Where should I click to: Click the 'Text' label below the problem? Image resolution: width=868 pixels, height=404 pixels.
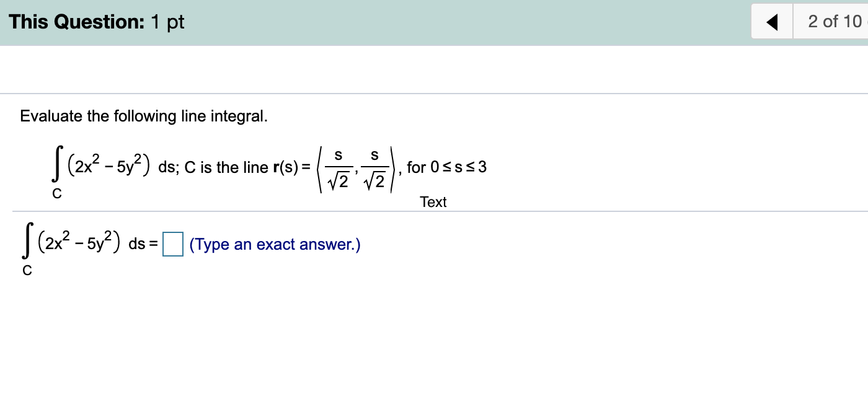pos(433,202)
